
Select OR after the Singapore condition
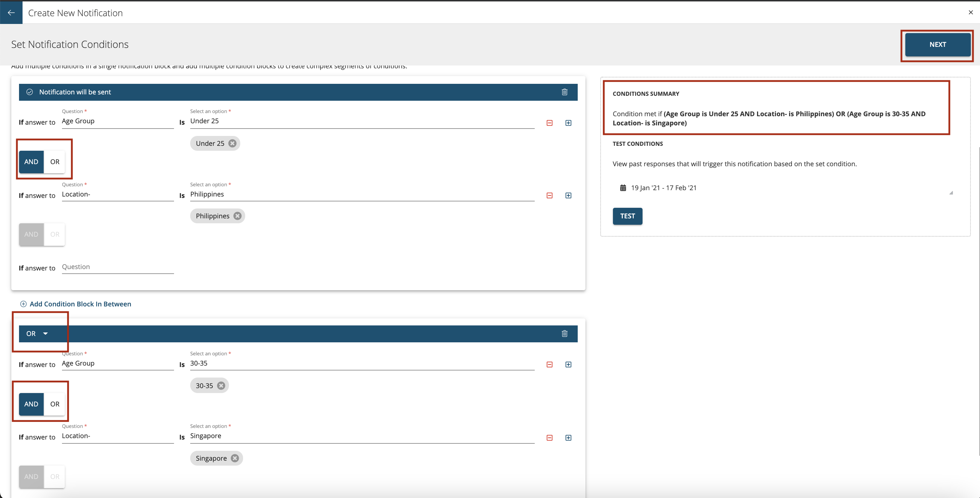[x=55, y=477]
